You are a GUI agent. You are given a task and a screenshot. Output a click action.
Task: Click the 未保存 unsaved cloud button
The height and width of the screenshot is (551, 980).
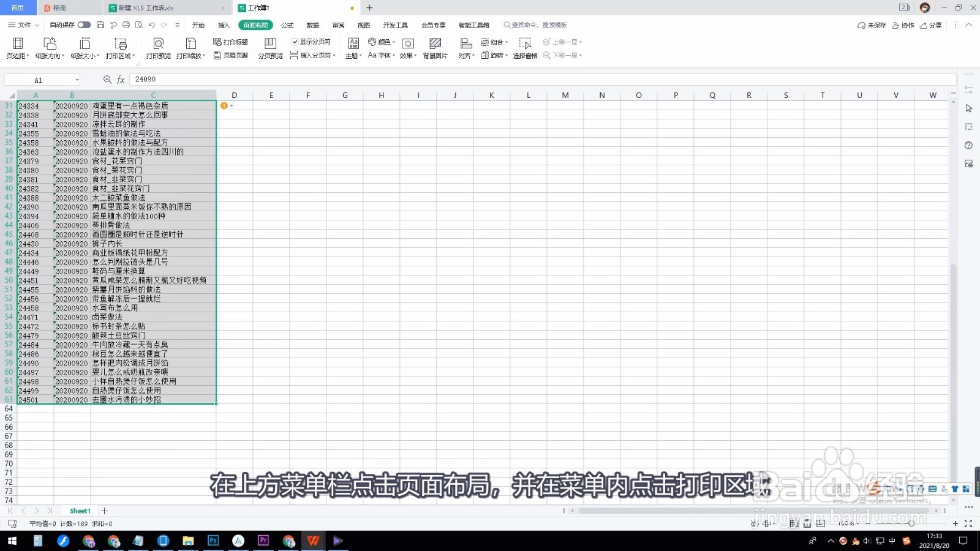tap(872, 25)
